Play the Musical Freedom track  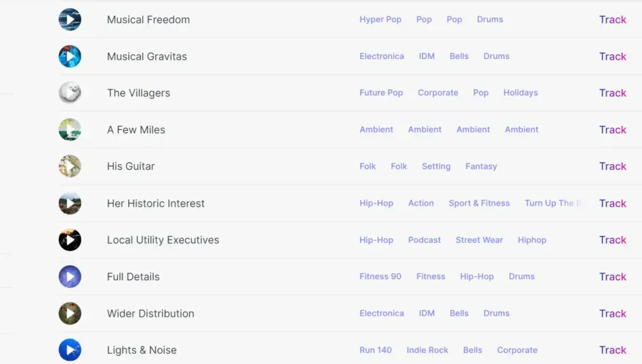tap(70, 19)
